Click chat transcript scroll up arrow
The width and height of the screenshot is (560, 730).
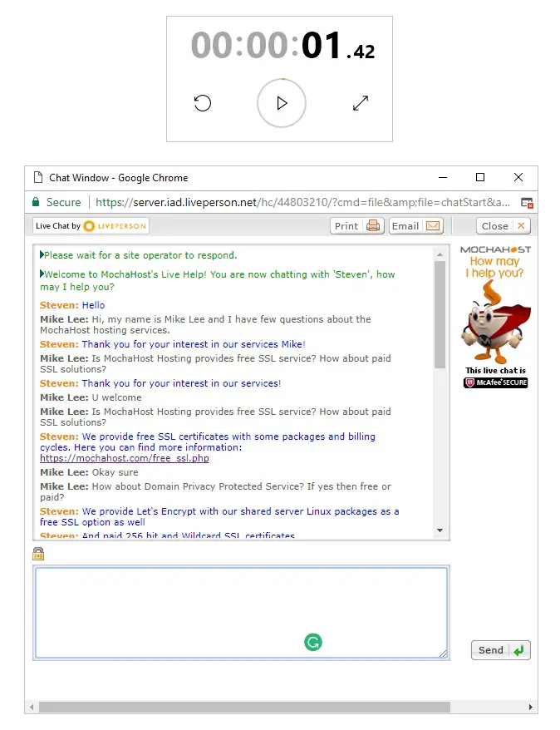pos(440,254)
